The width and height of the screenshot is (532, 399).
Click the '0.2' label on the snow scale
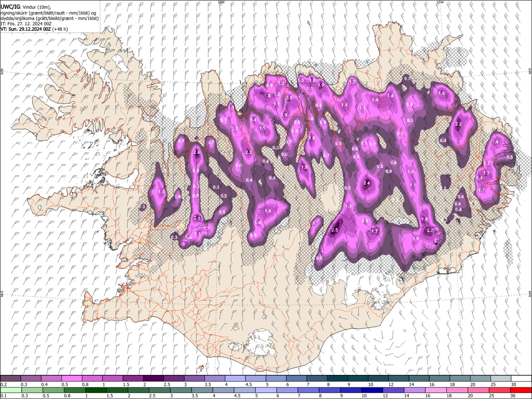[x=4, y=384]
